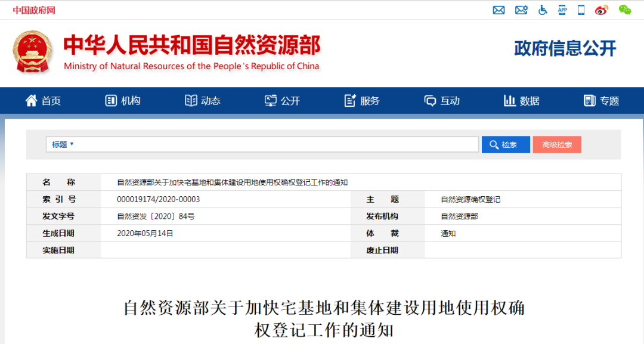Click the green WeChat icon
The image size is (644, 344).
(625, 10)
